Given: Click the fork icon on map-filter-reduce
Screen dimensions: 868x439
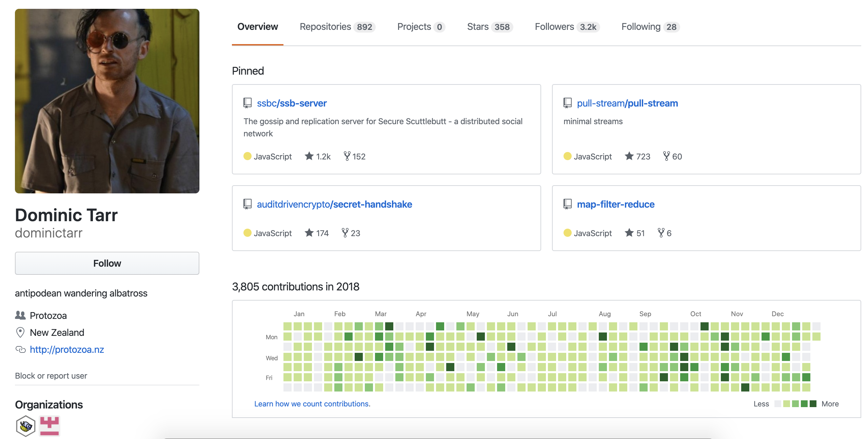Looking at the screenshot, I should (661, 233).
